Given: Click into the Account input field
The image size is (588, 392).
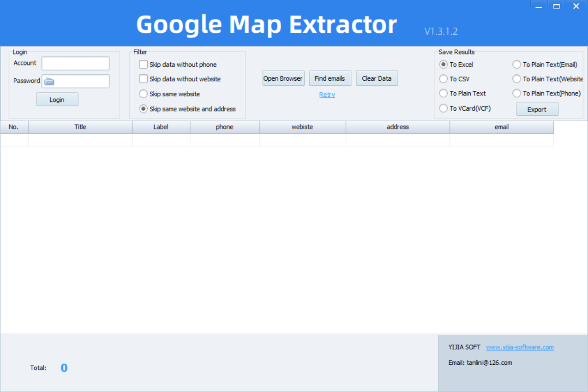Looking at the screenshot, I should click(76, 63).
